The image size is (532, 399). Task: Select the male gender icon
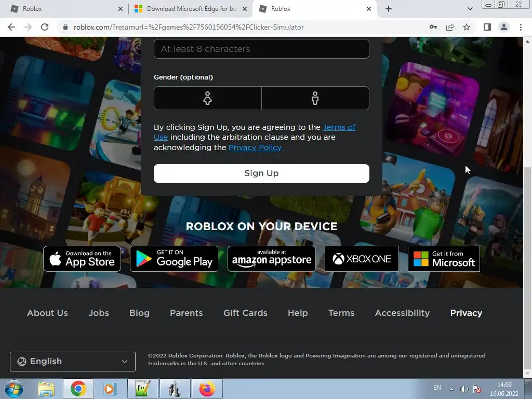point(315,98)
